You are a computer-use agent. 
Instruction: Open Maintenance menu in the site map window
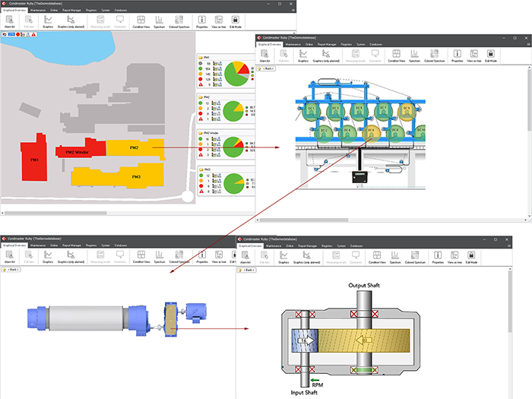click(38, 10)
